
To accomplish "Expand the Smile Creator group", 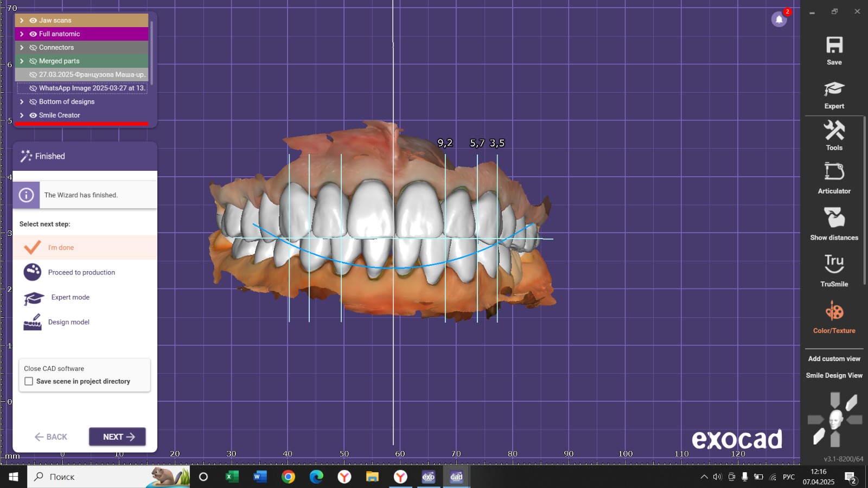I will point(22,115).
